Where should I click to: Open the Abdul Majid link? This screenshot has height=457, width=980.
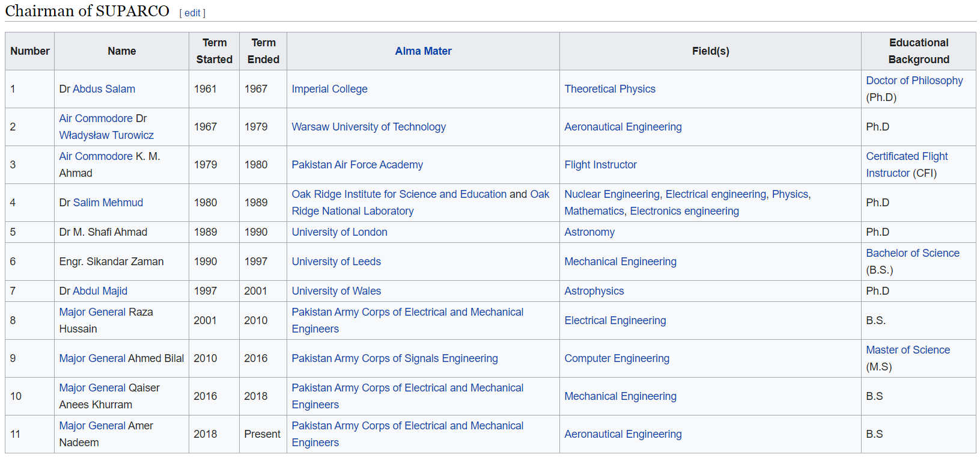coord(100,291)
